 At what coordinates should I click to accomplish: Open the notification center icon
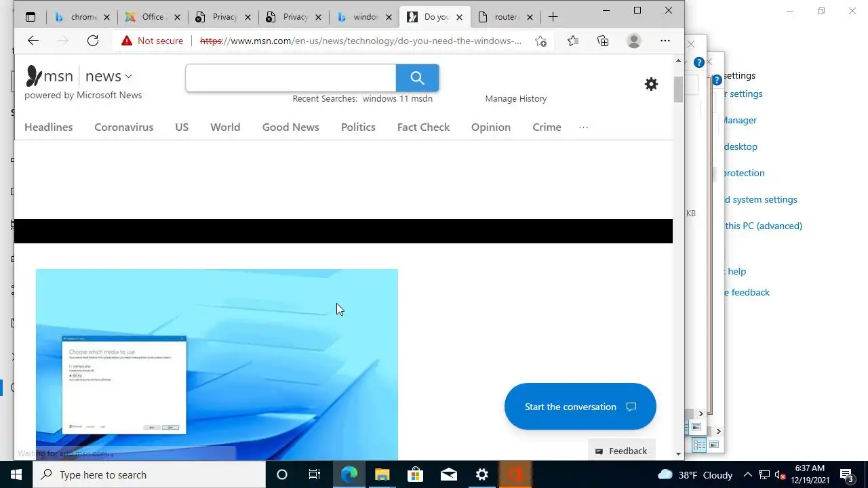click(846, 474)
